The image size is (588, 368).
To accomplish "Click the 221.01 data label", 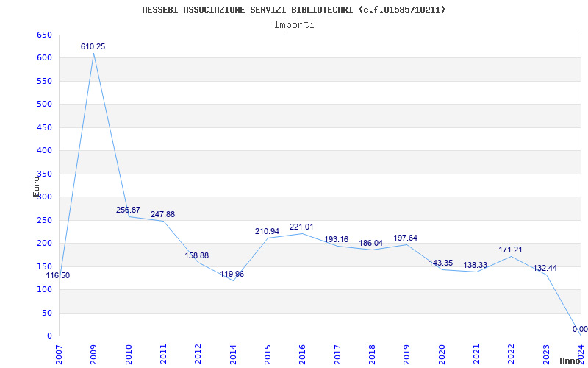I will pos(301,227).
